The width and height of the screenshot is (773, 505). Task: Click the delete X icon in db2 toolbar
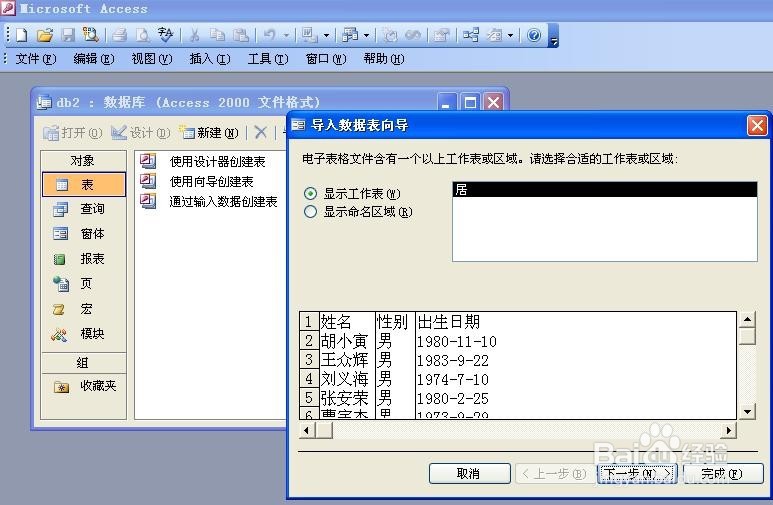point(260,132)
